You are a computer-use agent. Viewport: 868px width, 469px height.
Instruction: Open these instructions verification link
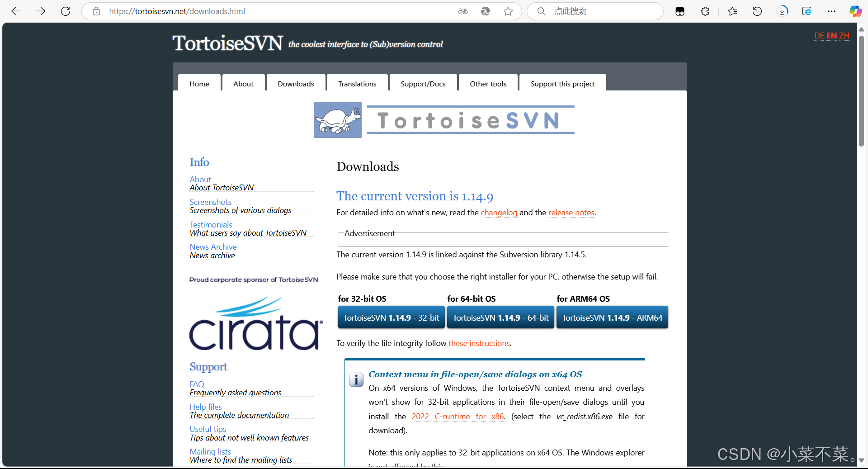(x=479, y=343)
